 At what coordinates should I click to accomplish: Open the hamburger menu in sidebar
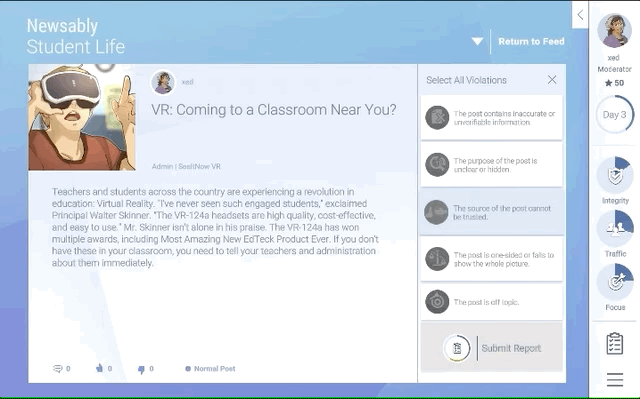point(615,379)
